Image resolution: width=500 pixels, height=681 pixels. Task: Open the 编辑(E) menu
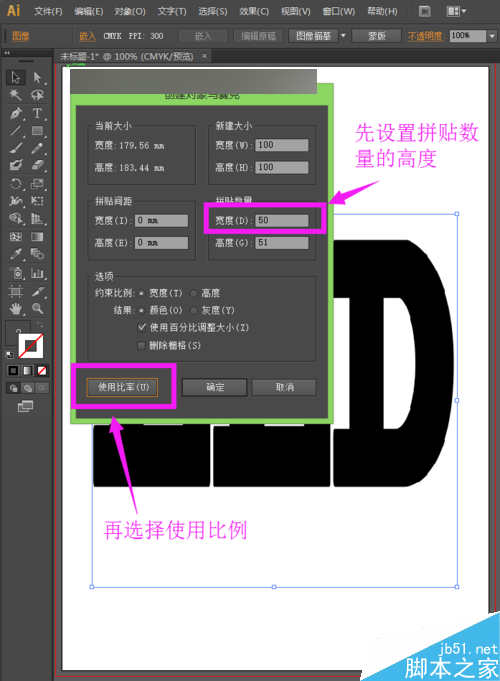[x=89, y=11]
